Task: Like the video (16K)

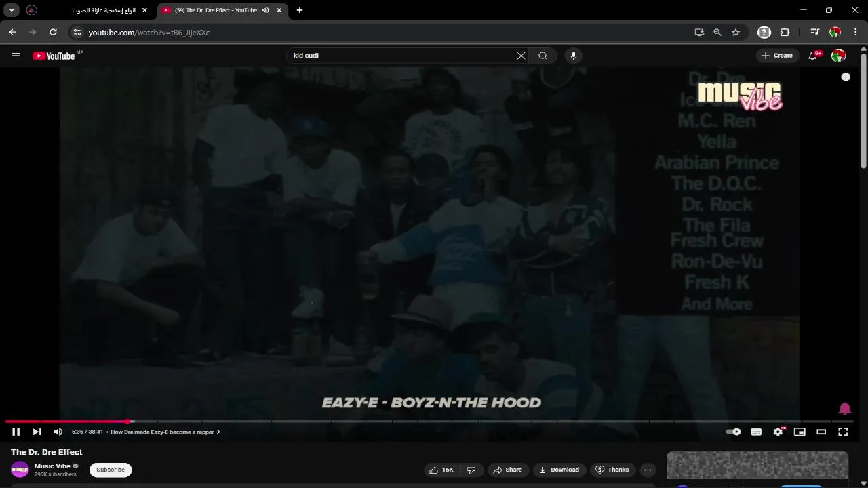Action: [x=441, y=470]
